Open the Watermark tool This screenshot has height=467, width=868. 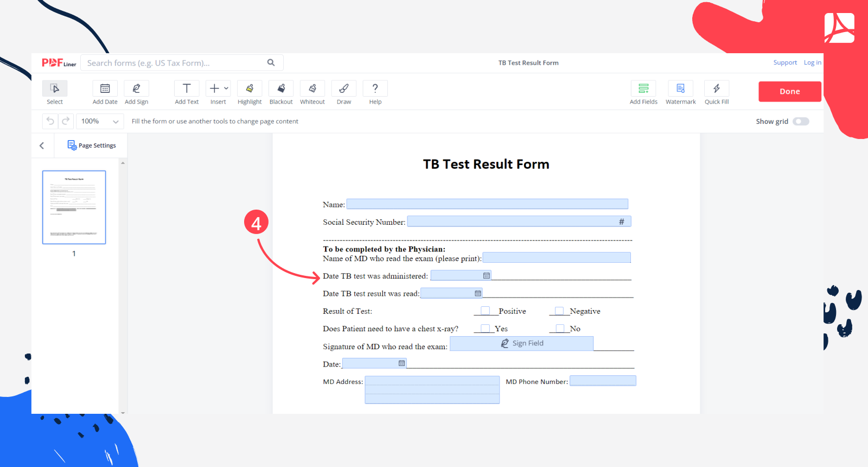[x=680, y=89]
